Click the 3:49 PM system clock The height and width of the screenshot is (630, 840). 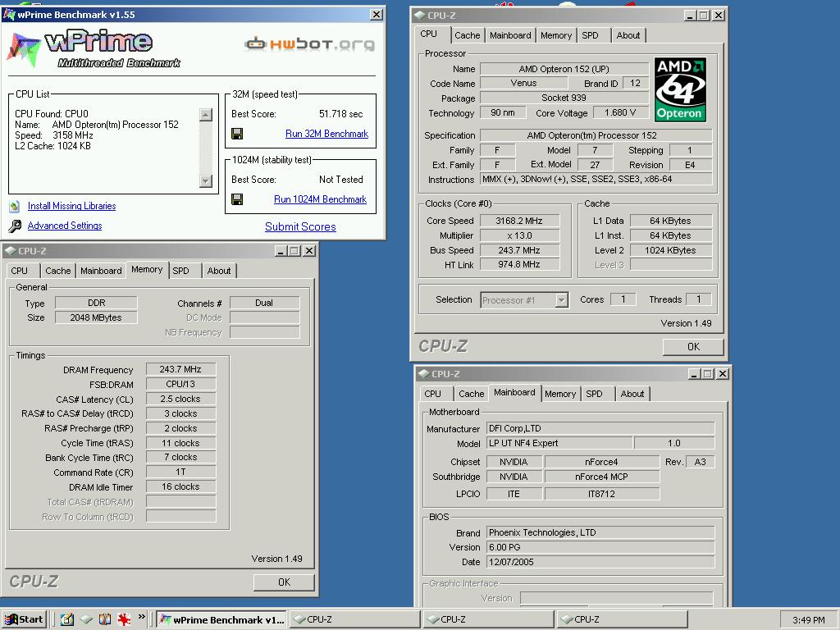pos(808,620)
